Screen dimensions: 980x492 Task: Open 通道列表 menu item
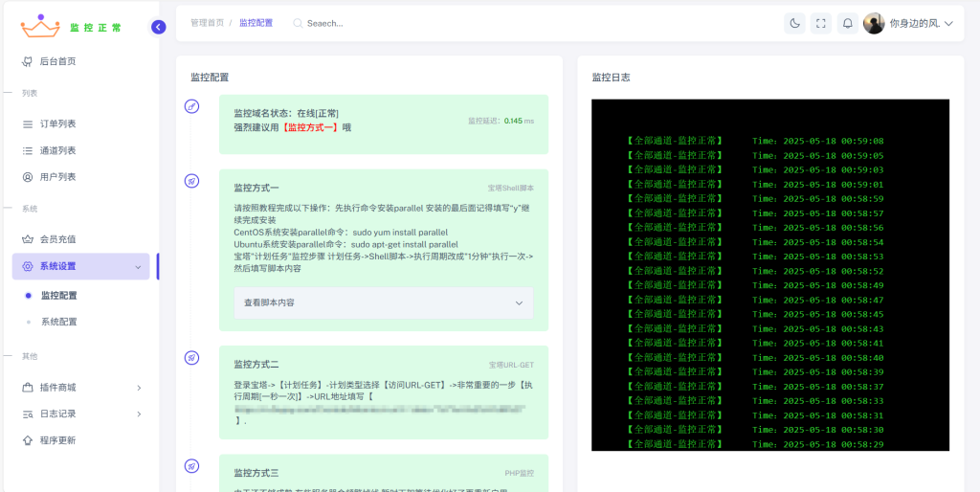pyautogui.click(x=57, y=150)
